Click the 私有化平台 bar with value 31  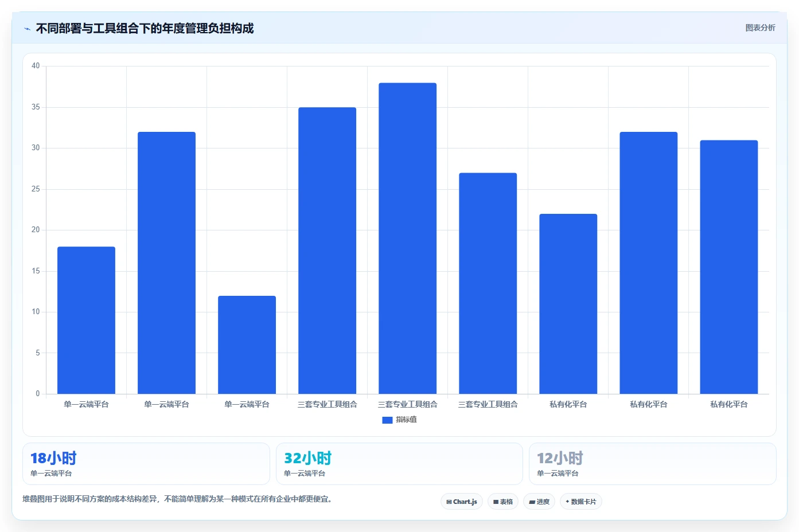click(728, 267)
